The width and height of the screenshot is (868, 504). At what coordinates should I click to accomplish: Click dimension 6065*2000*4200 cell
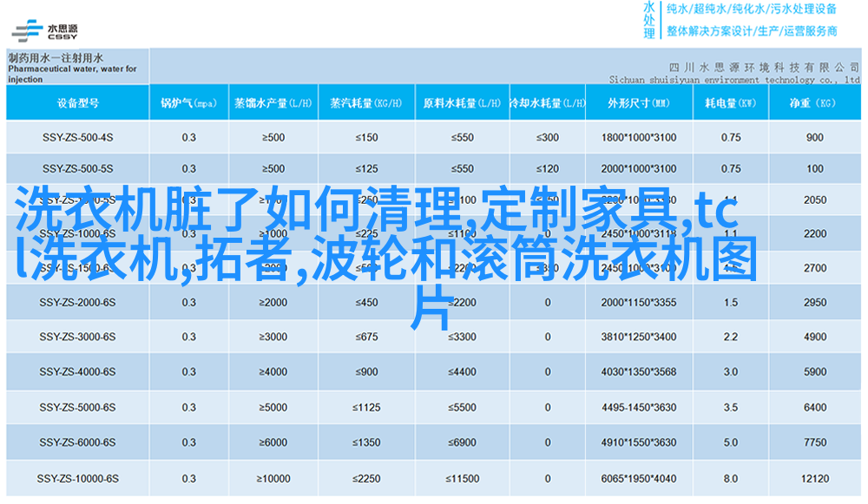(x=638, y=478)
